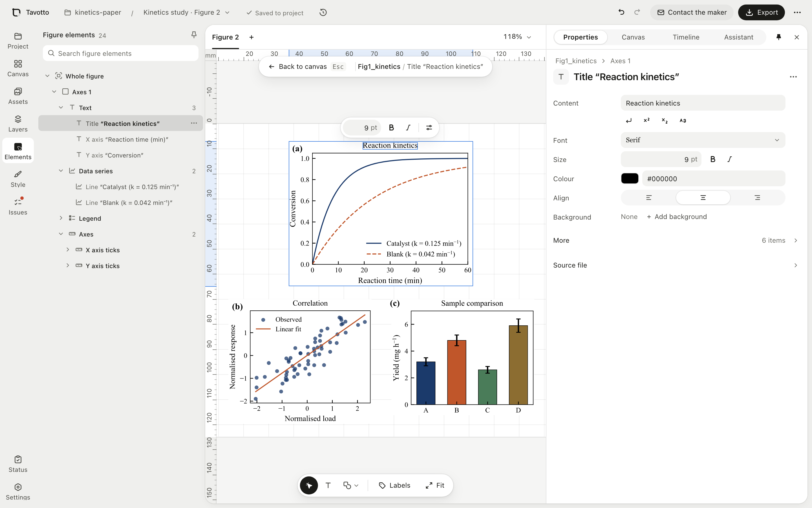The width and height of the screenshot is (812, 508).
Task: Expand the More 6 items section
Action: pos(676,240)
